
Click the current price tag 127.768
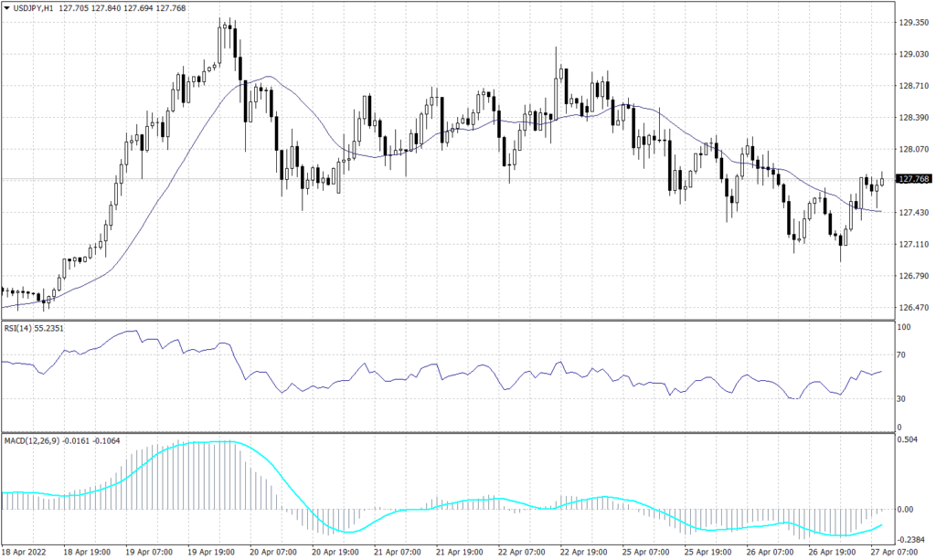click(x=915, y=179)
